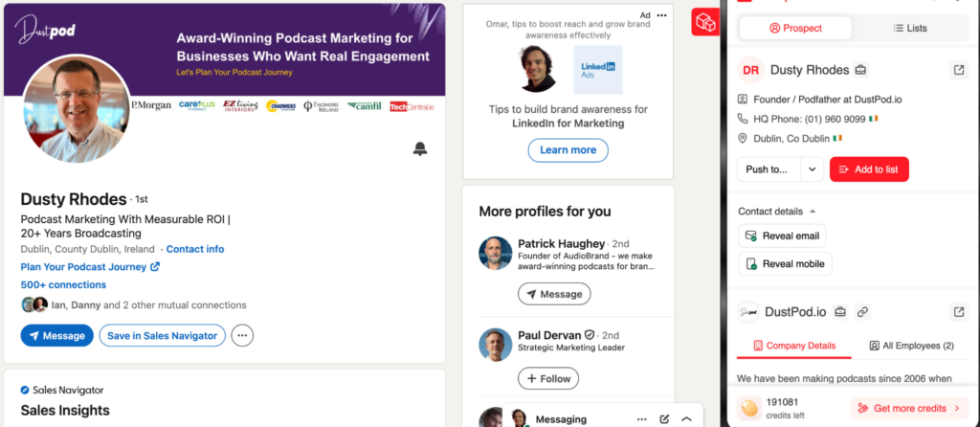Click Learn more in the ad

click(x=568, y=150)
